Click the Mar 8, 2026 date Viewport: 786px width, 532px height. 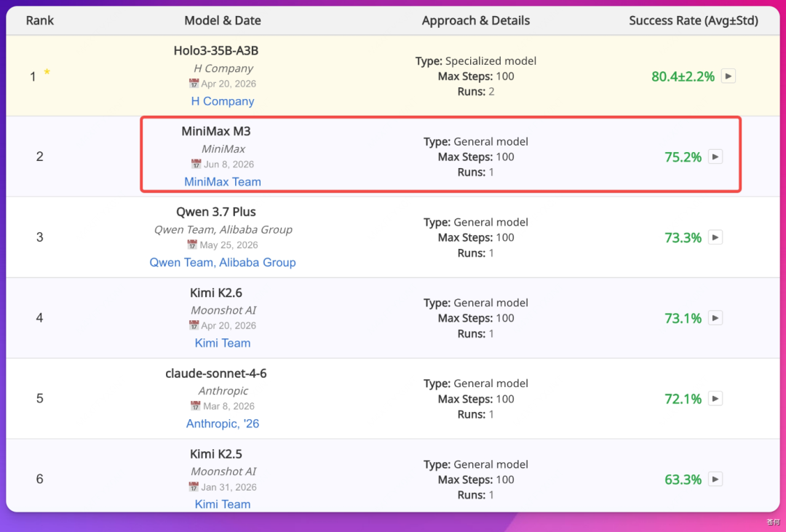click(x=229, y=406)
